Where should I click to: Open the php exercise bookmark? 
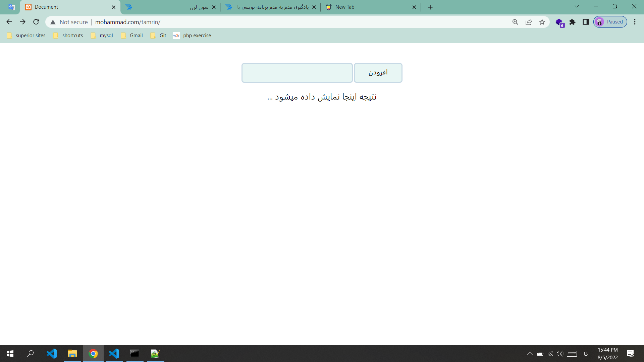click(x=192, y=36)
